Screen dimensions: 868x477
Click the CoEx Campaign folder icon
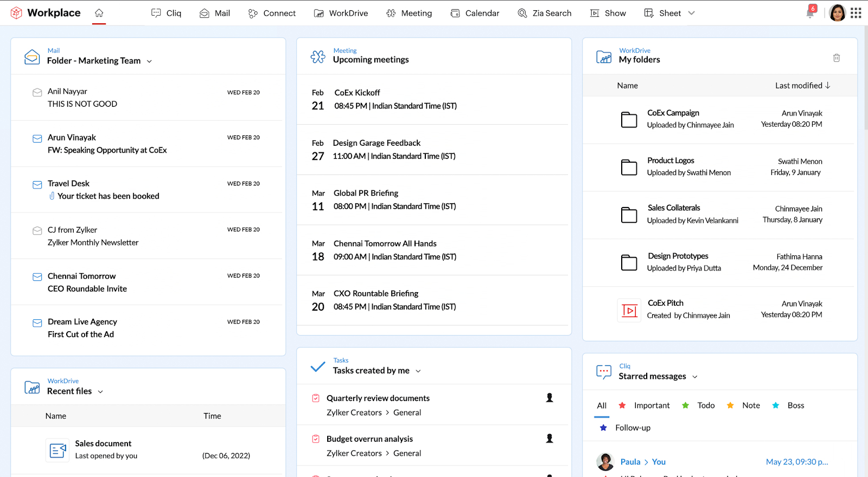(629, 119)
